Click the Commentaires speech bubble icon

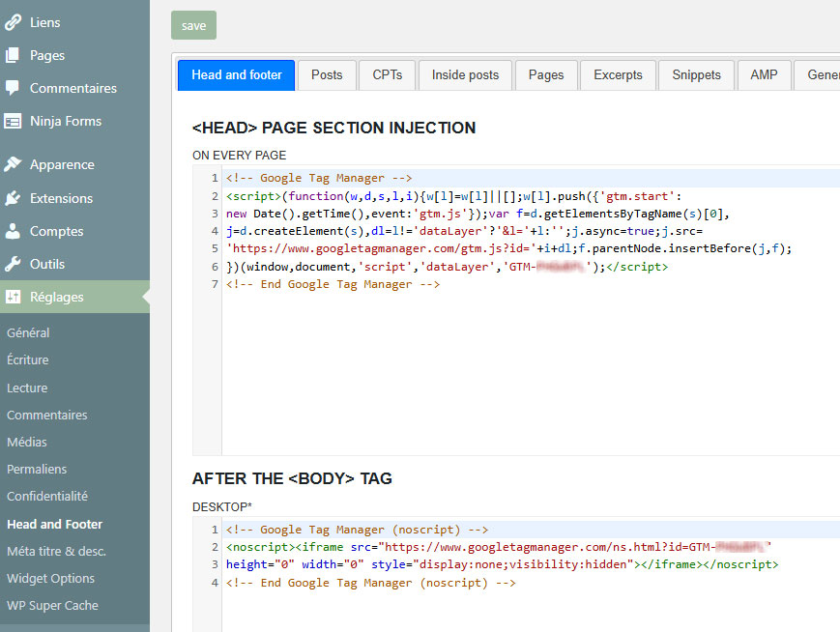click(13, 88)
